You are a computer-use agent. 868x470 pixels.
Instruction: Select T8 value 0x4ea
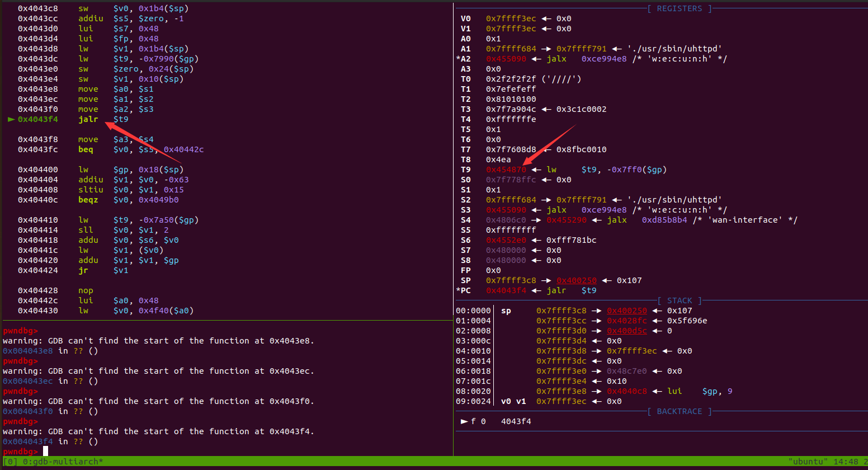coord(498,159)
